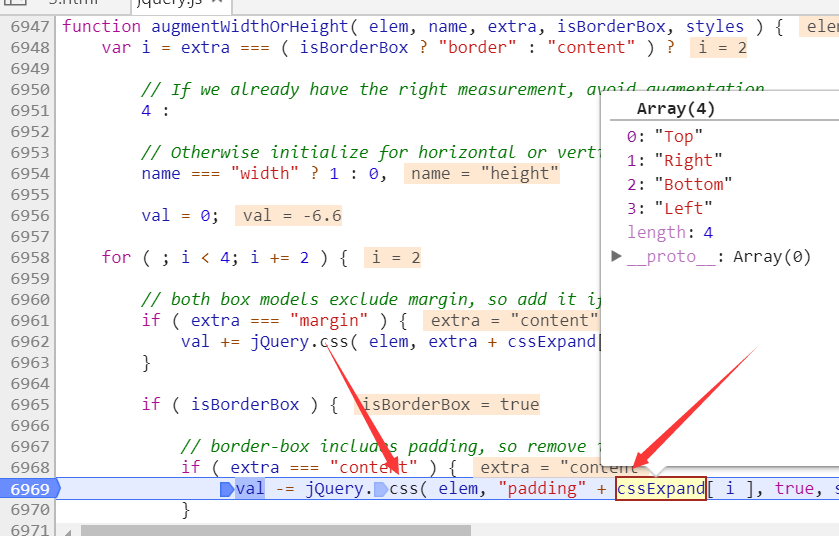Select the 3: "Left" entry in the popup
The height and width of the screenshot is (536, 839).
tap(669, 208)
